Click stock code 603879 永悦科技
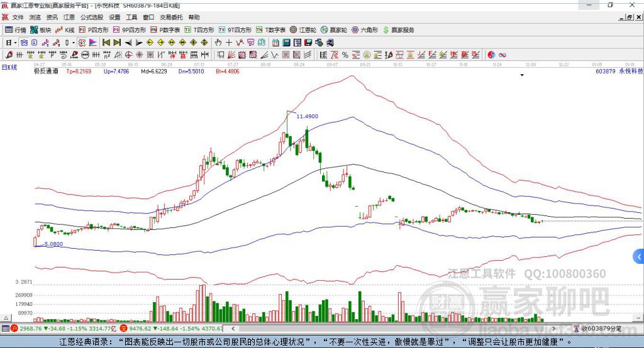Viewport: 644px width, 348px height. 619,72
